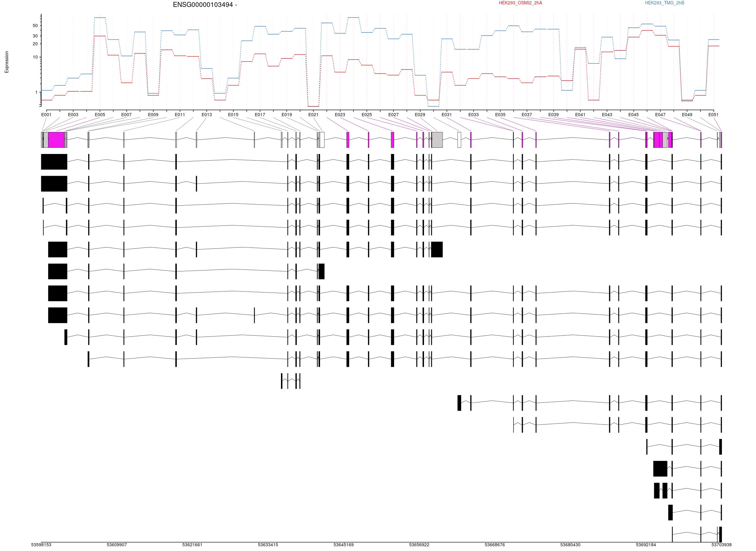Click exon label E033

pos(473,115)
